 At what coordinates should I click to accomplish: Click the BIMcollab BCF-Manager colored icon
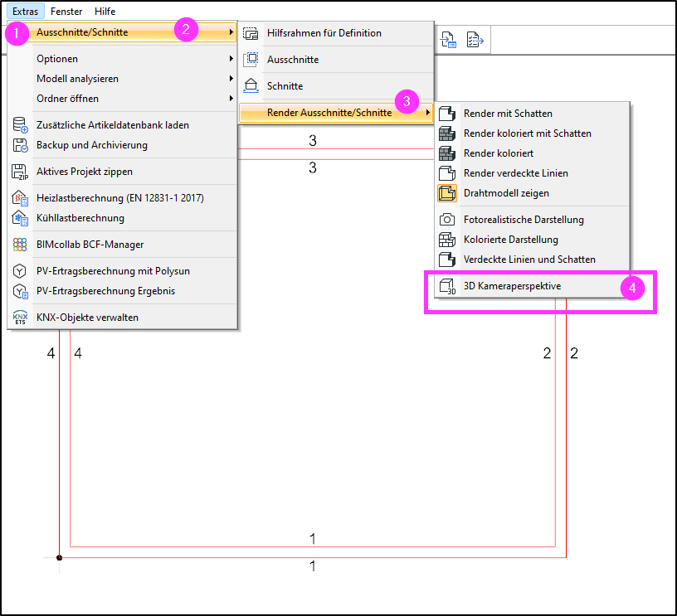click(20, 245)
